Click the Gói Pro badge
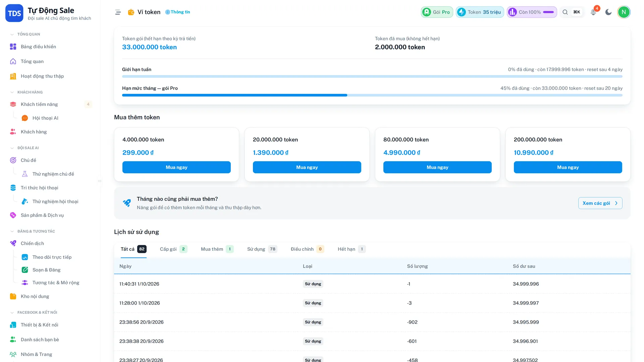The width and height of the screenshot is (644, 362). [437, 12]
